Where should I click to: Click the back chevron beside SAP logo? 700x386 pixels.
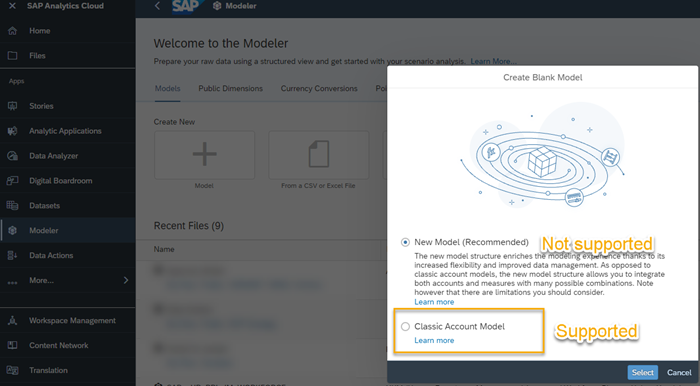pos(157,6)
